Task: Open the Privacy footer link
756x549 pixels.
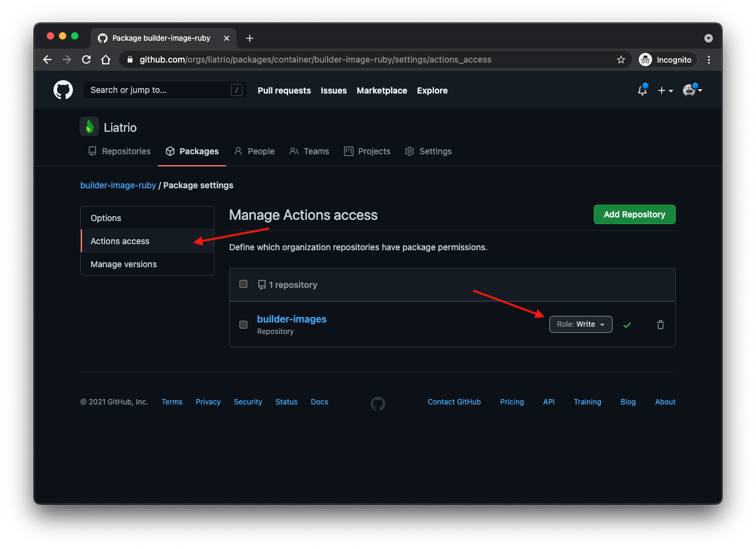Action: pyautogui.click(x=208, y=402)
